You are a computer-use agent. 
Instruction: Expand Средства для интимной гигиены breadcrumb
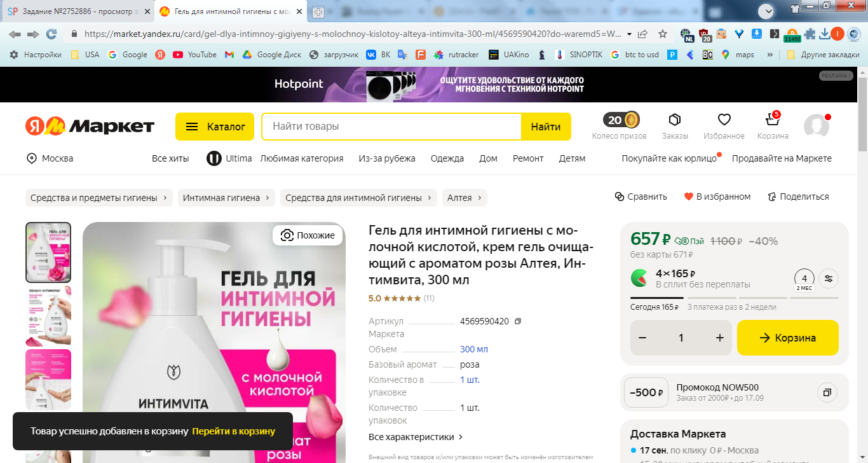click(x=358, y=198)
